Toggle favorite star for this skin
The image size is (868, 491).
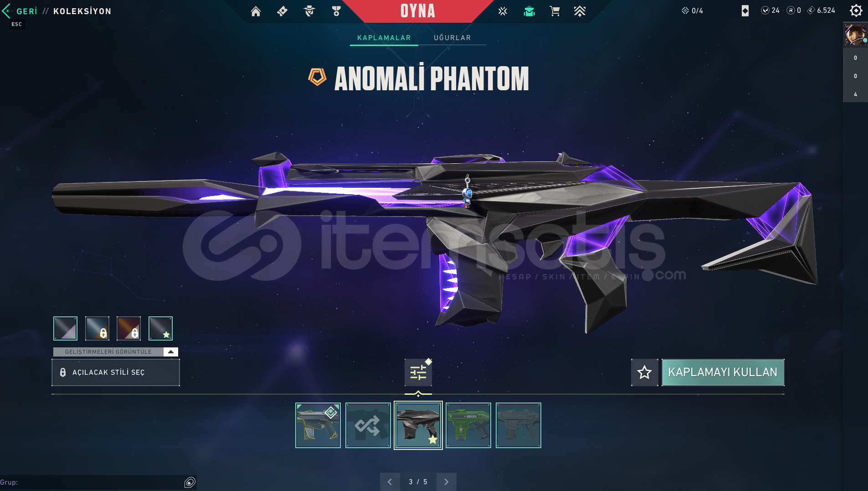pos(644,372)
